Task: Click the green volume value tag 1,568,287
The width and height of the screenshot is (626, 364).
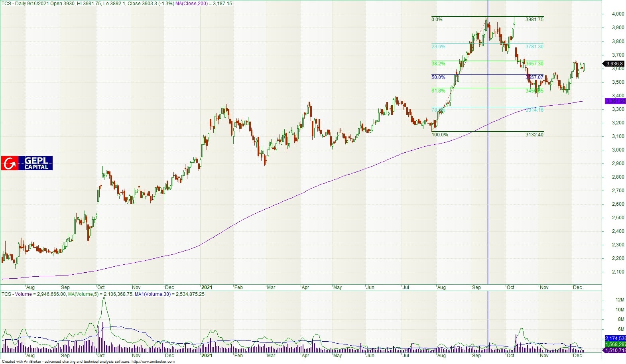Action: pos(615,344)
